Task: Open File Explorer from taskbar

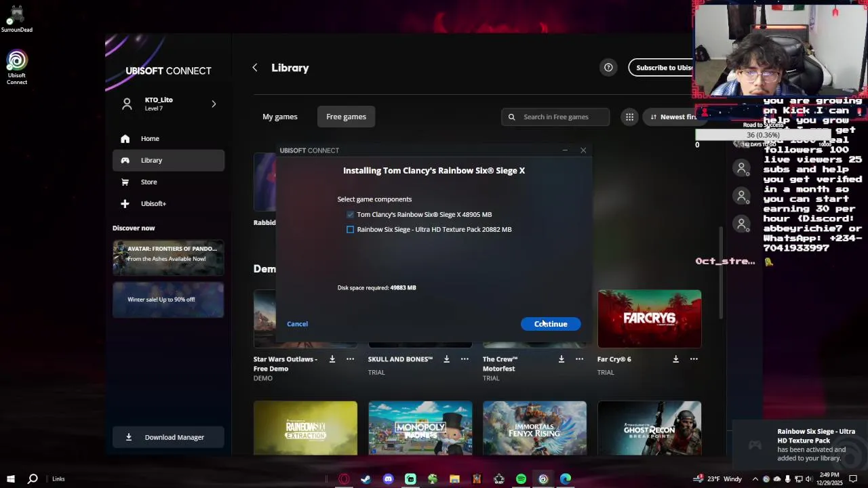Action: point(454,479)
